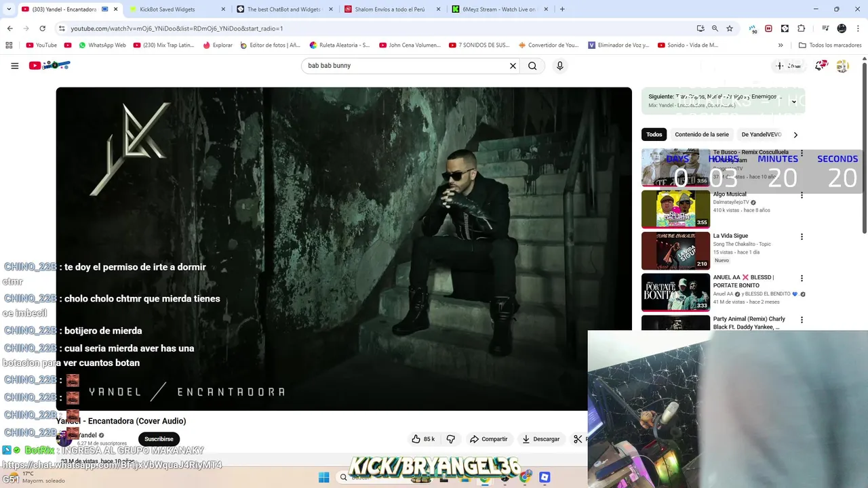This screenshot has height=488, width=868.
Task: Expand hidden bookmarks with double chevron
Action: click(x=781, y=45)
